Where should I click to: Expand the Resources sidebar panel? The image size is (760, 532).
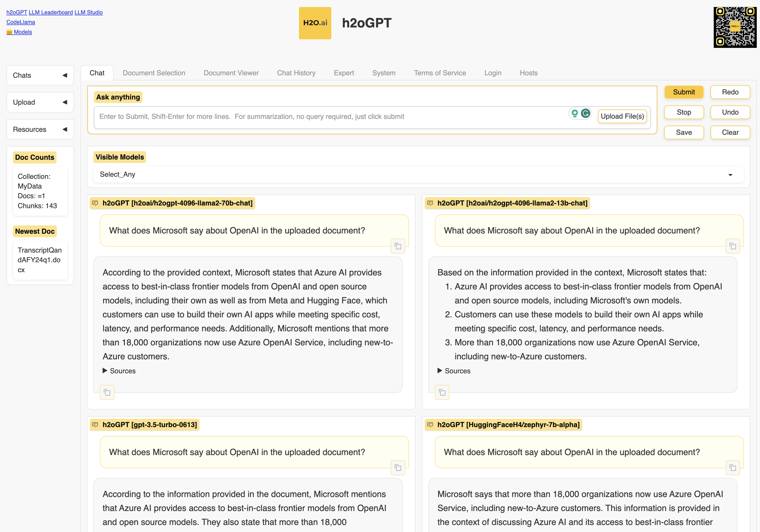(40, 129)
